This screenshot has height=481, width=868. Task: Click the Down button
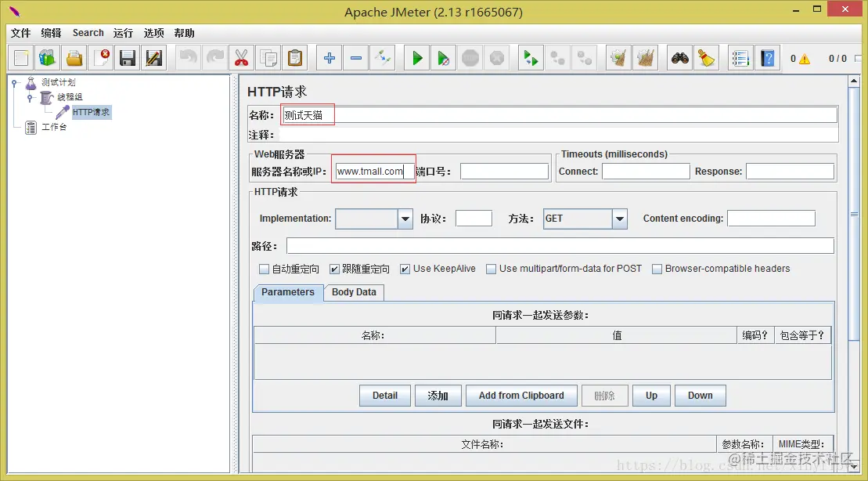[701, 396]
